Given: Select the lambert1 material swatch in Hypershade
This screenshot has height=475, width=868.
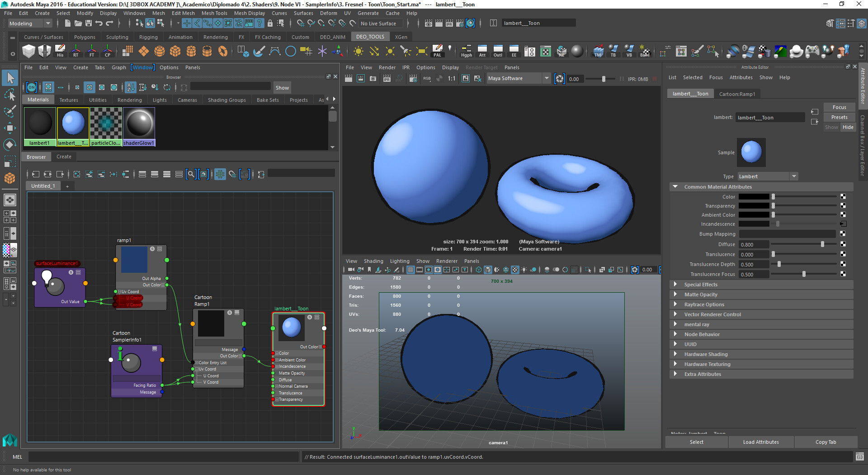Looking at the screenshot, I should (x=40, y=122).
